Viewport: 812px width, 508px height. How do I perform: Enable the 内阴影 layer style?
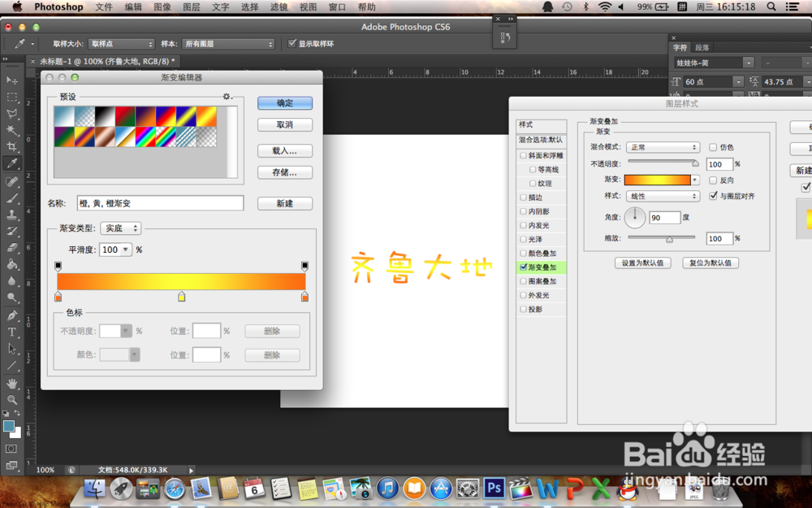[x=523, y=211]
